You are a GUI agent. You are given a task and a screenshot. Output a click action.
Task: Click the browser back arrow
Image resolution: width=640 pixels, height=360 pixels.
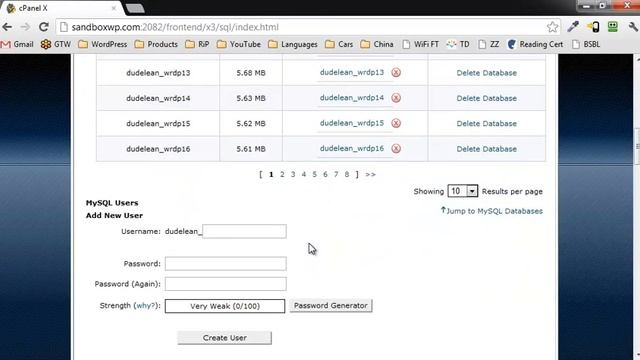tap(7, 27)
